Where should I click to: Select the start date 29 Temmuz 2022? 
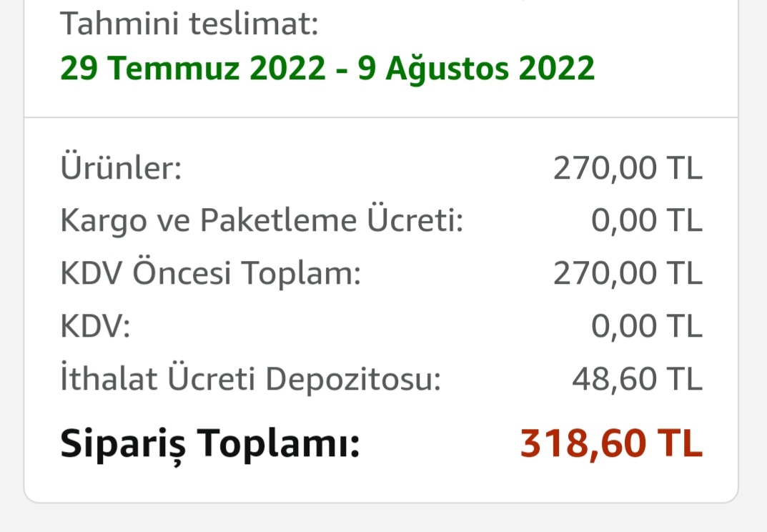[194, 69]
